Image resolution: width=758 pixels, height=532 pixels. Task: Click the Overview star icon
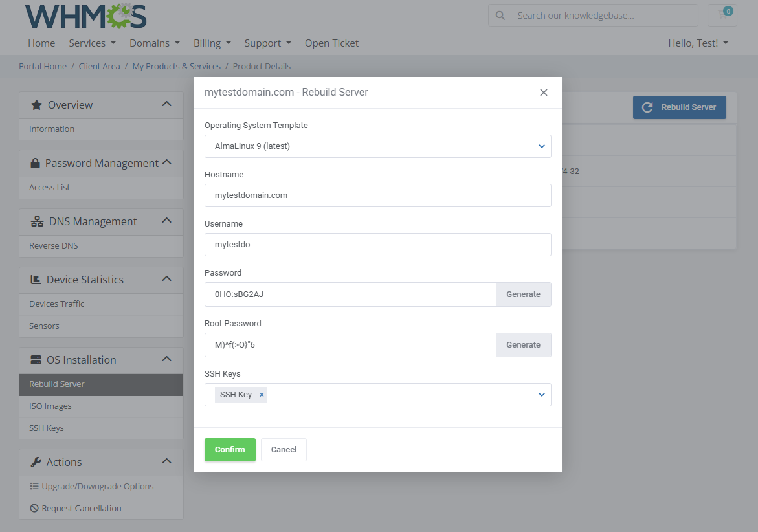36,105
